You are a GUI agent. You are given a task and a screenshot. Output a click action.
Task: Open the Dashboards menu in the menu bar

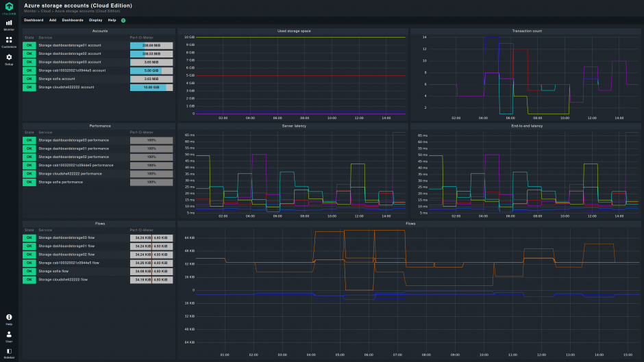(73, 21)
